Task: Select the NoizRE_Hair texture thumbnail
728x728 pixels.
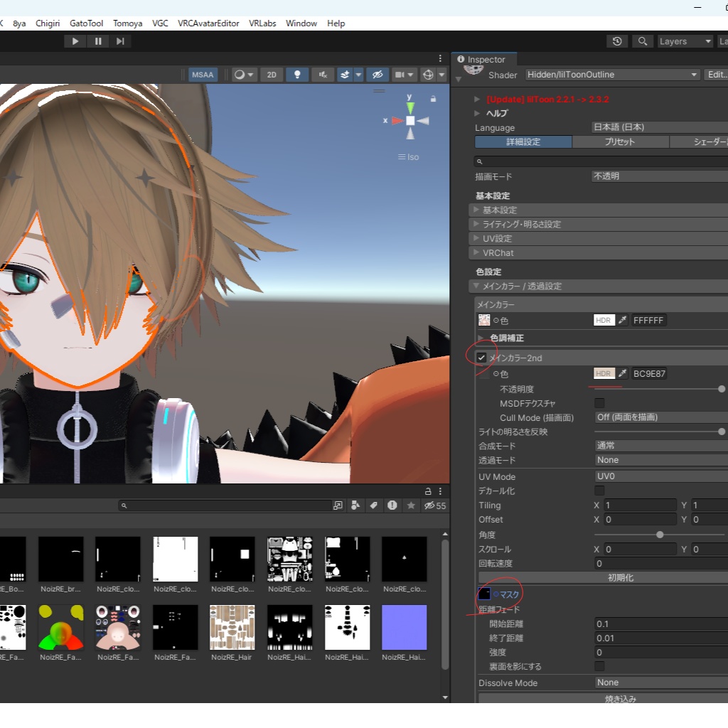Action: 232,627
